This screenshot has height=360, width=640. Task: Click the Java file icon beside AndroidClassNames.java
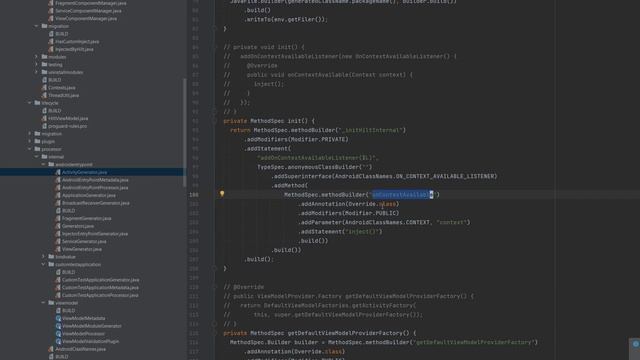point(51,349)
